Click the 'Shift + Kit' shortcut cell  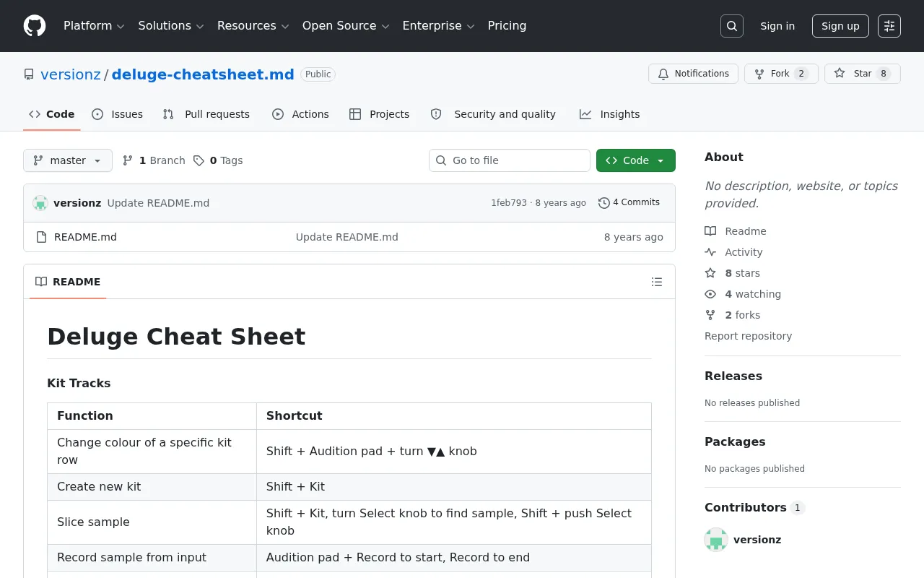(454, 487)
